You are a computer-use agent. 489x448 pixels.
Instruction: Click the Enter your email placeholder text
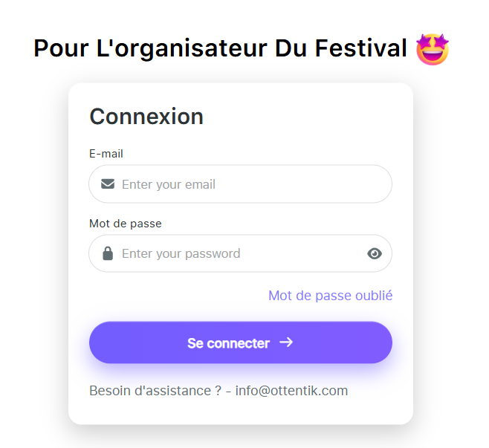coord(169,184)
